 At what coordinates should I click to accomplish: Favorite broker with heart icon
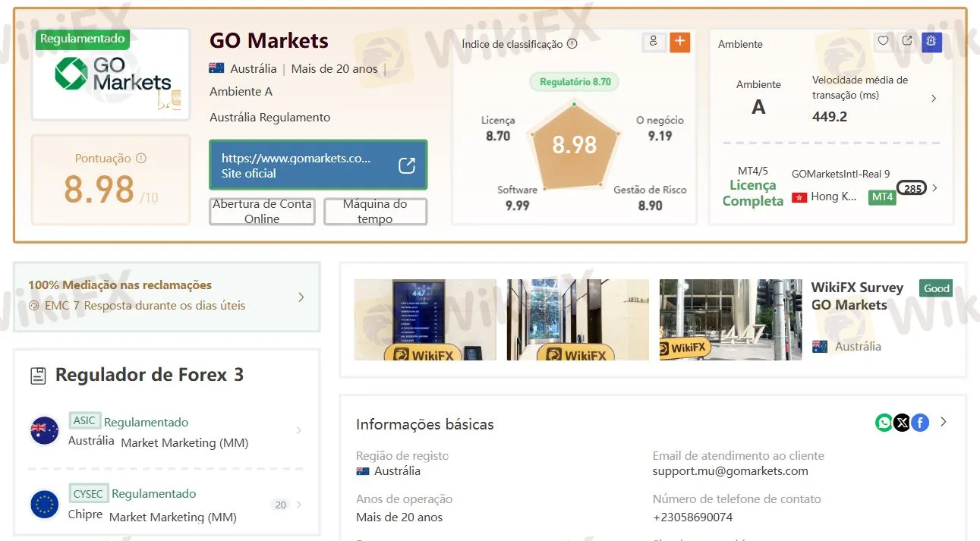click(883, 41)
